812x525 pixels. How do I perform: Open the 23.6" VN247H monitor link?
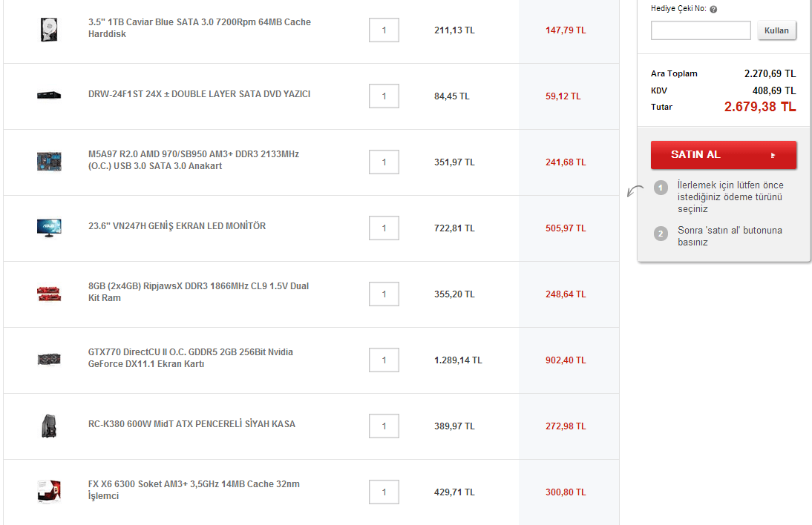(x=177, y=226)
